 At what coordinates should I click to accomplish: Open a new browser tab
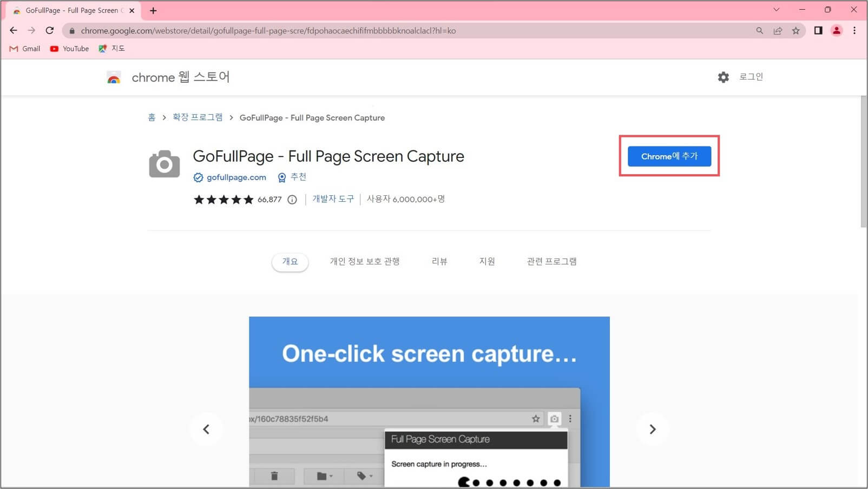[x=153, y=10]
